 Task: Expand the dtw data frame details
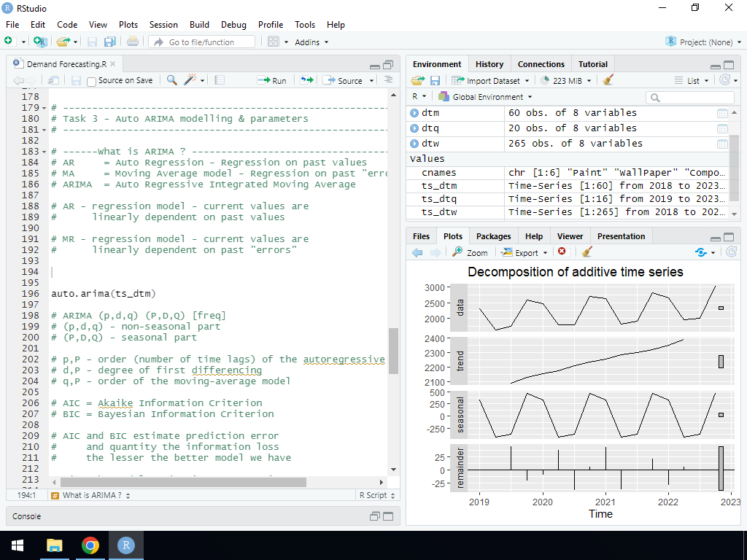414,144
